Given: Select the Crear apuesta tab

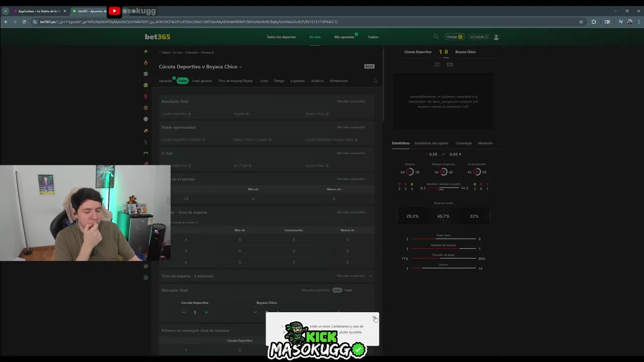Looking at the screenshot, I should (x=202, y=80).
